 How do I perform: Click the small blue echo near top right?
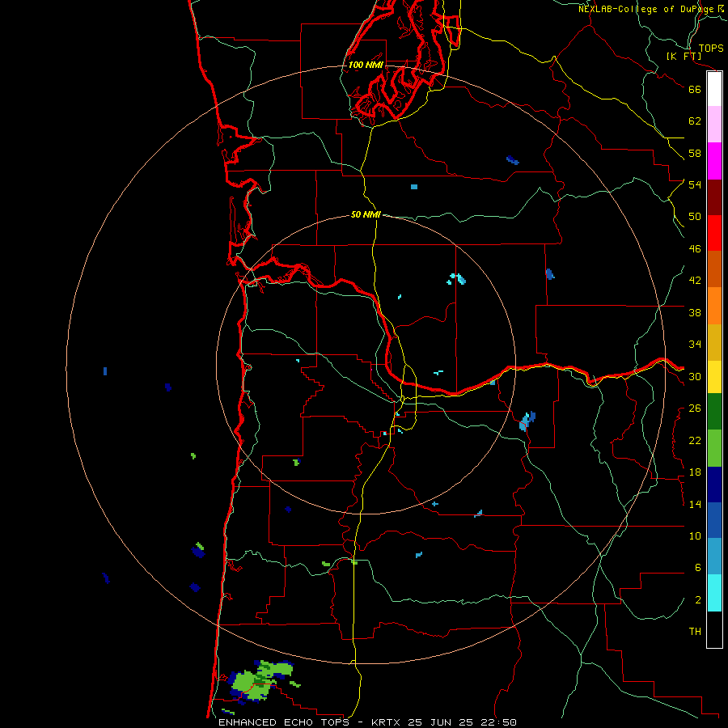pyautogui.click(x=513, y=161)
